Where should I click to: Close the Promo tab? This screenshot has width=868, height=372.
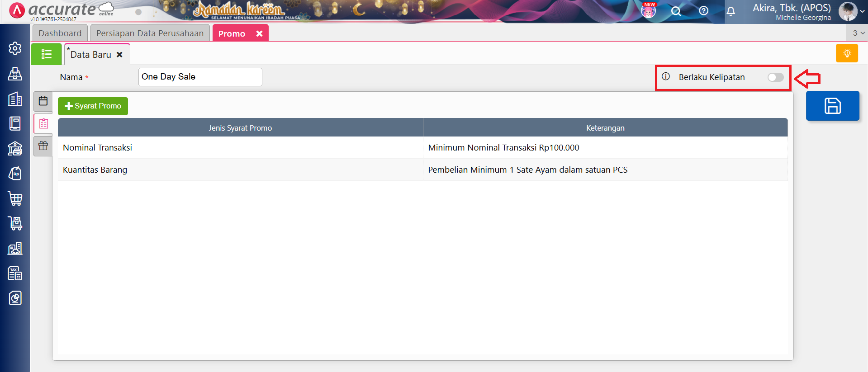point(259,34)
